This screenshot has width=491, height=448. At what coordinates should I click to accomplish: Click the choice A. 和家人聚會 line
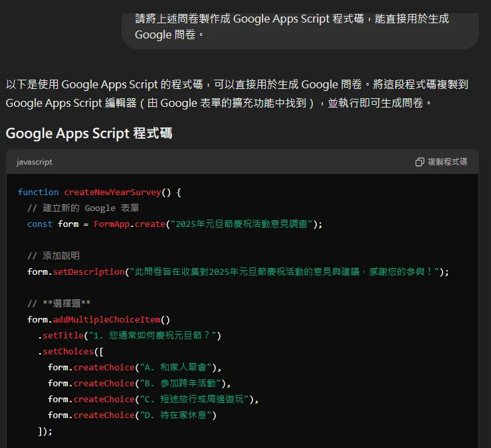click(135, 367)
